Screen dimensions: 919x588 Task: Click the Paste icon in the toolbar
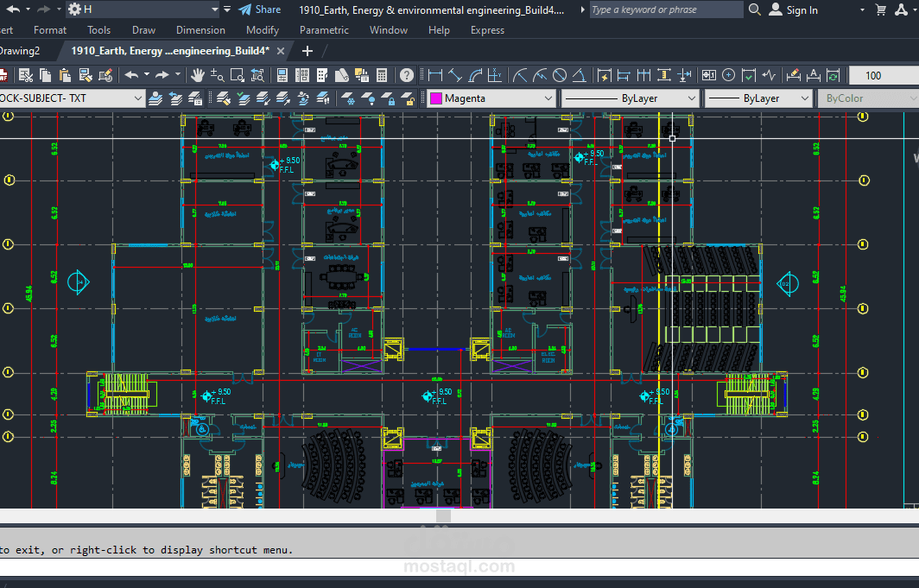pyautogui.click(x=65, y=75)
